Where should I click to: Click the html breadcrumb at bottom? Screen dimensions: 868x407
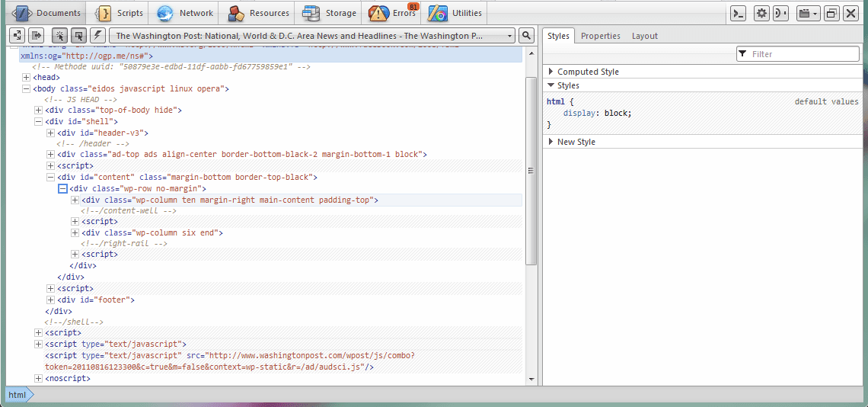point(17,394)
